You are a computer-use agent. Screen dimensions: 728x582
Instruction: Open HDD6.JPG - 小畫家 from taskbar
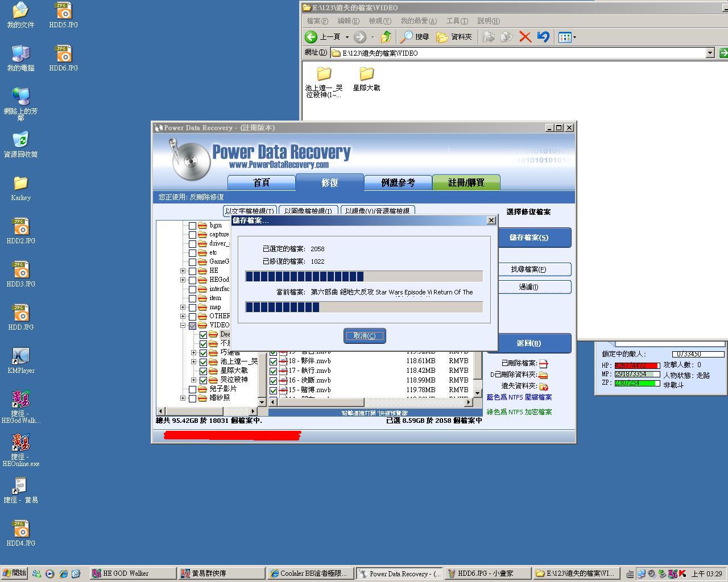click(487, 573)
